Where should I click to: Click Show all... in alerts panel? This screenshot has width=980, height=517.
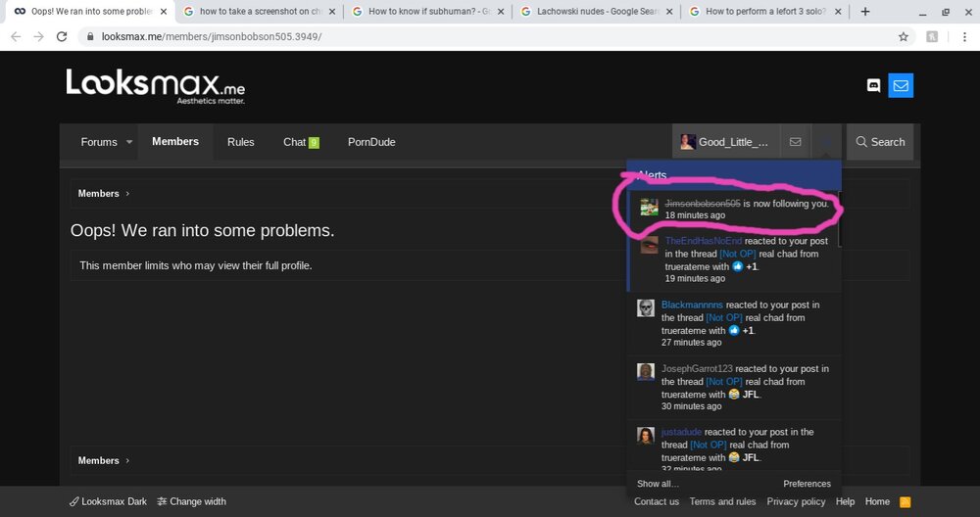coord(658,484)
